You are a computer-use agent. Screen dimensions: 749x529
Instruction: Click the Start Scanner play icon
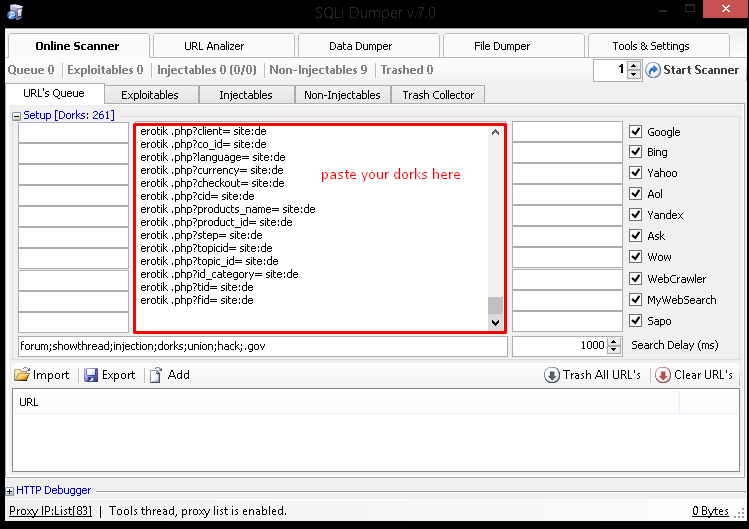pyautogui.click(x=653, y=70)
